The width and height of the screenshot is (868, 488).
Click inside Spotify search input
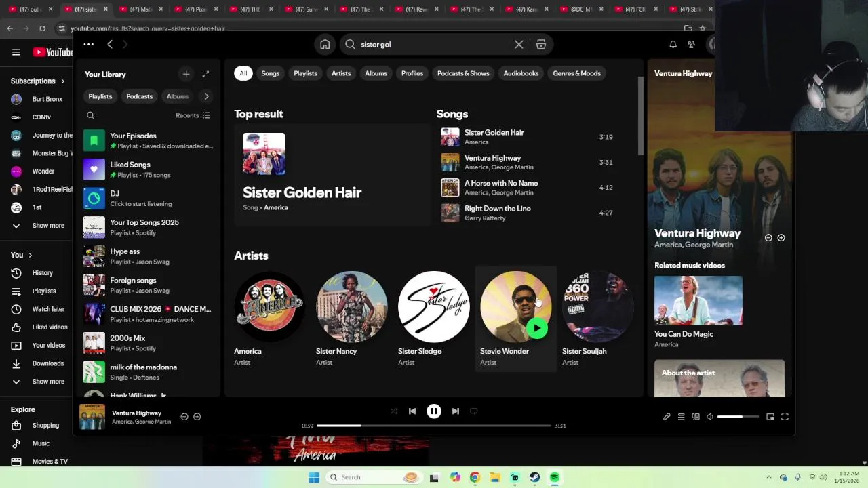click(x=434, y=44)
